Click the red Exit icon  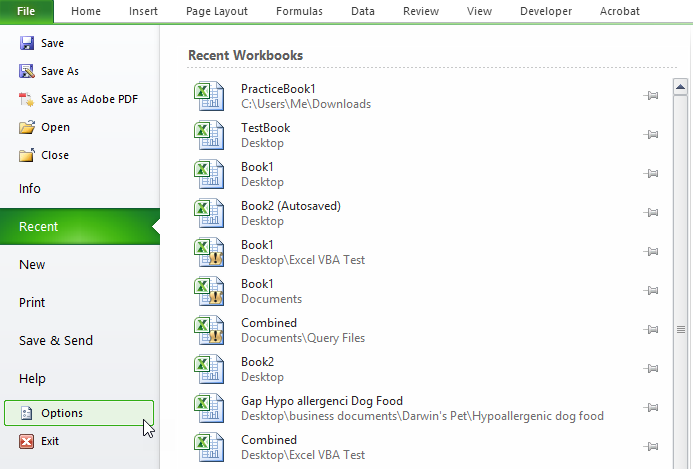click(x=27, y=441)
